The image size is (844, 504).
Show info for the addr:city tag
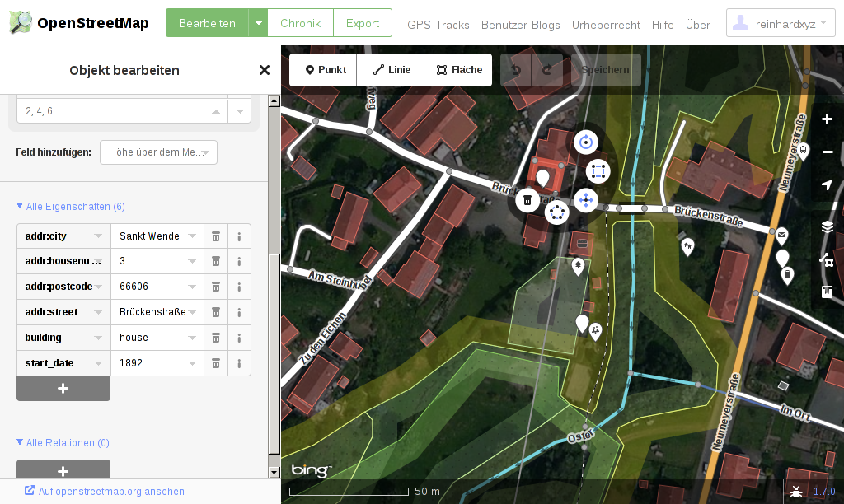point(239,236)
